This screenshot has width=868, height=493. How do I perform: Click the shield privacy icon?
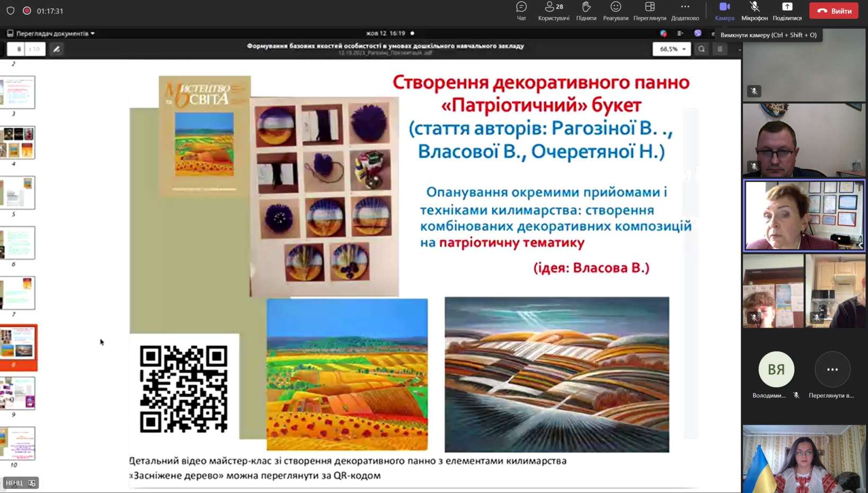coord(11,11)
